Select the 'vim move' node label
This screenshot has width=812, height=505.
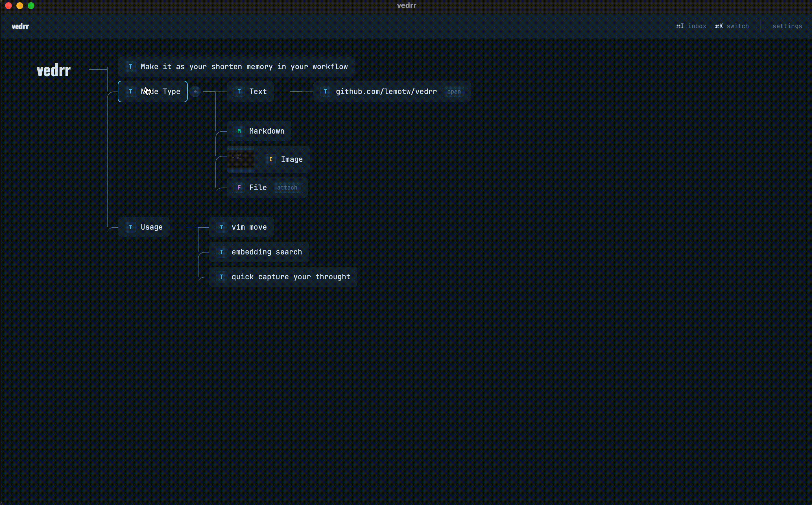[249, 227]
